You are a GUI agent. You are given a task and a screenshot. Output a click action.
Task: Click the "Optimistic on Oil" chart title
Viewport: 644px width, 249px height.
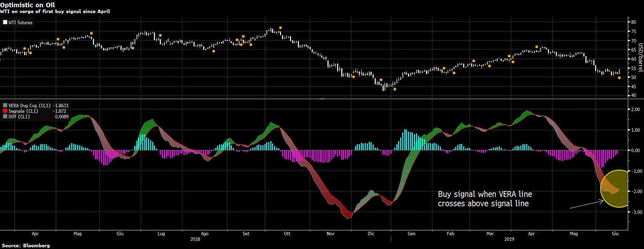click(28, 5)
